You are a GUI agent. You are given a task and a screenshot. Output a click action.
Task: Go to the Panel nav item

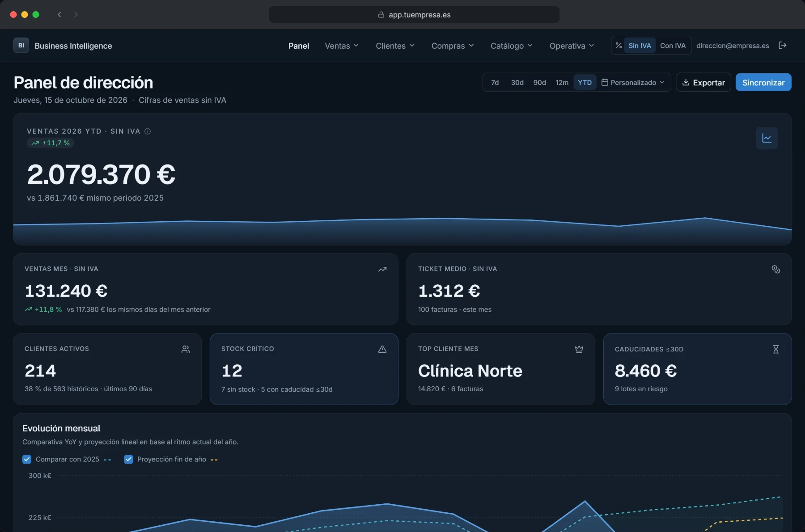coord(299,46)
